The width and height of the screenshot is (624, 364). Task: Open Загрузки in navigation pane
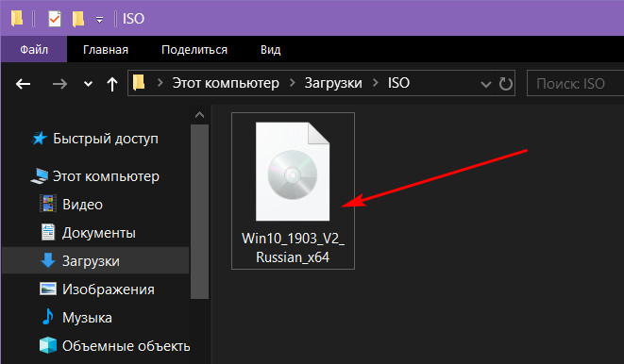(x=91, y=261)
